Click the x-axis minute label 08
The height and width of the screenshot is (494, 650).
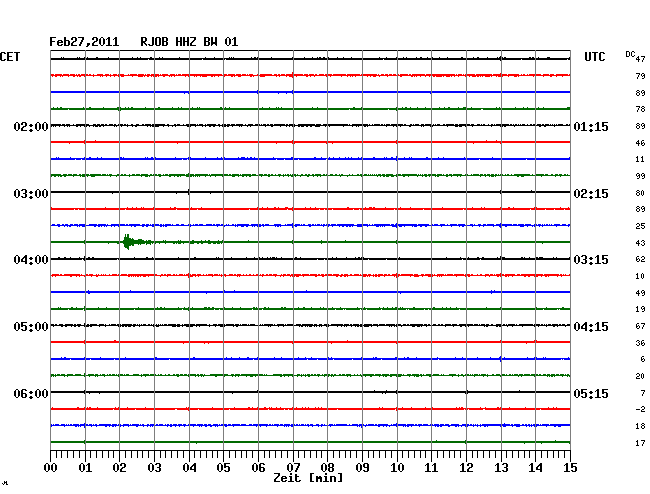tap(327, 468)
